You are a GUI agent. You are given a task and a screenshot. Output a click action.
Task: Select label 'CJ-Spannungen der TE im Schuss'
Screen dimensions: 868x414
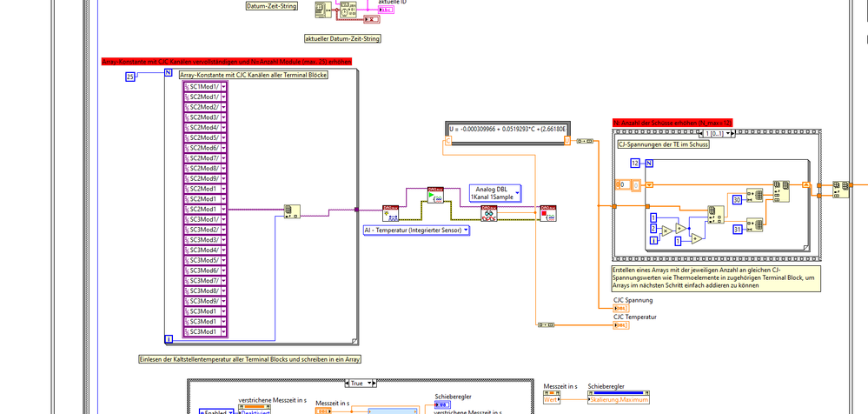[663, 144]
